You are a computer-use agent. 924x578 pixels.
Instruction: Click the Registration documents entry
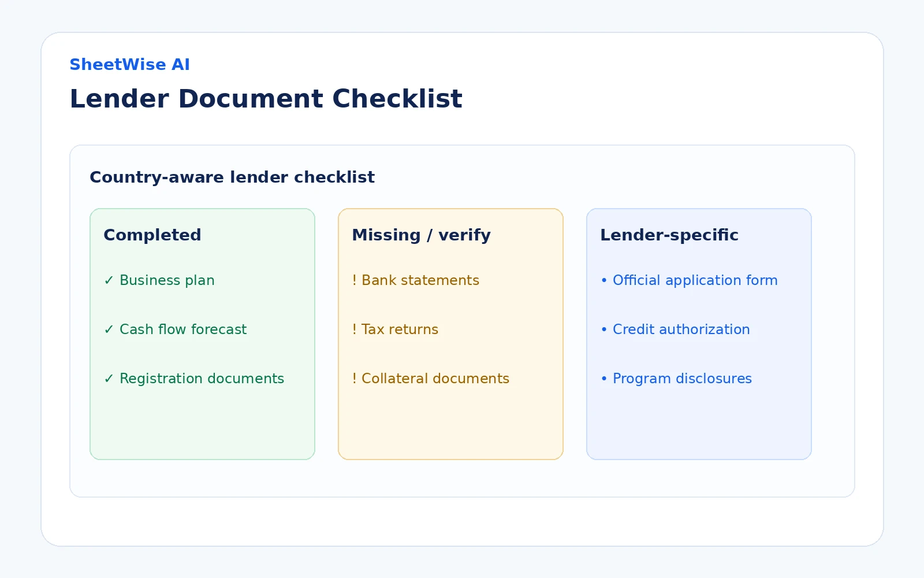coord(194,379)
